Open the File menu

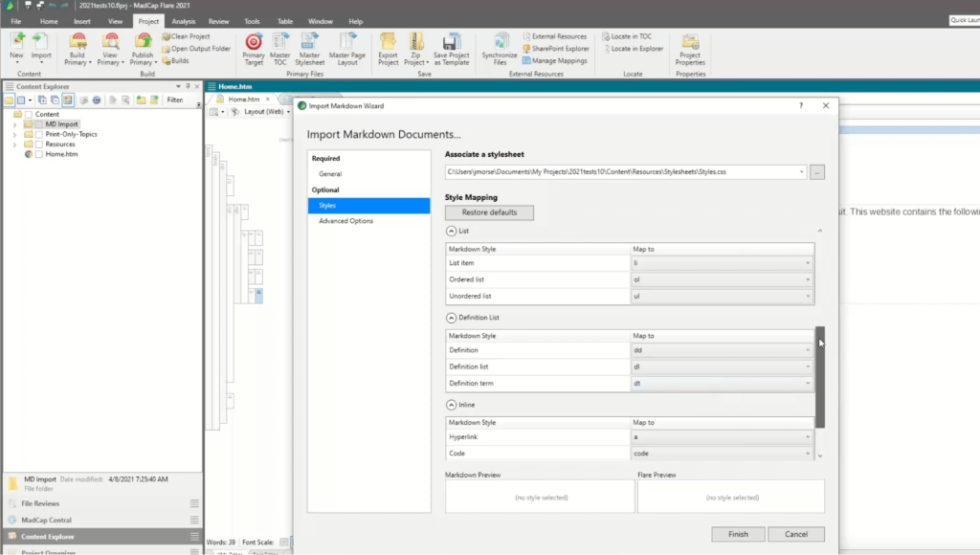(15, 21)
